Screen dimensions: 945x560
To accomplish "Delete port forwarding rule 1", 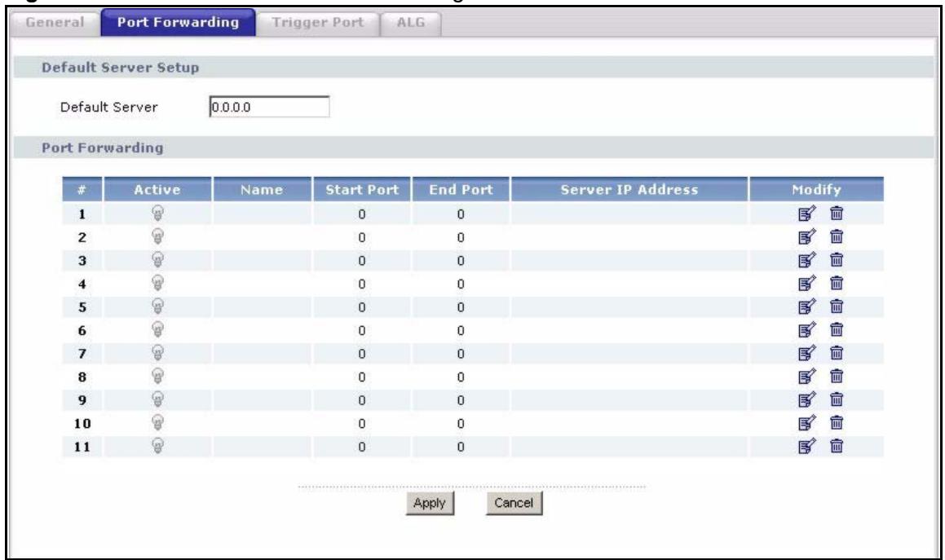I will click(837, 213).
